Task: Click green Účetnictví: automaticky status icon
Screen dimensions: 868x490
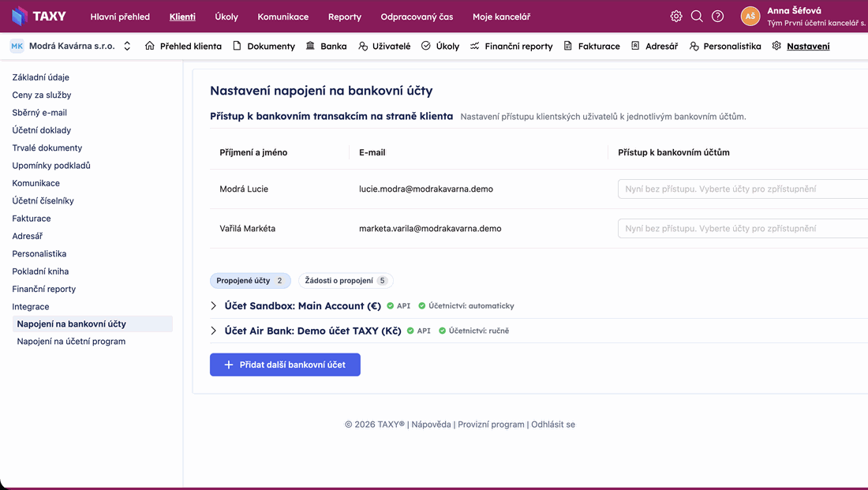Action: tap(422, 305)
